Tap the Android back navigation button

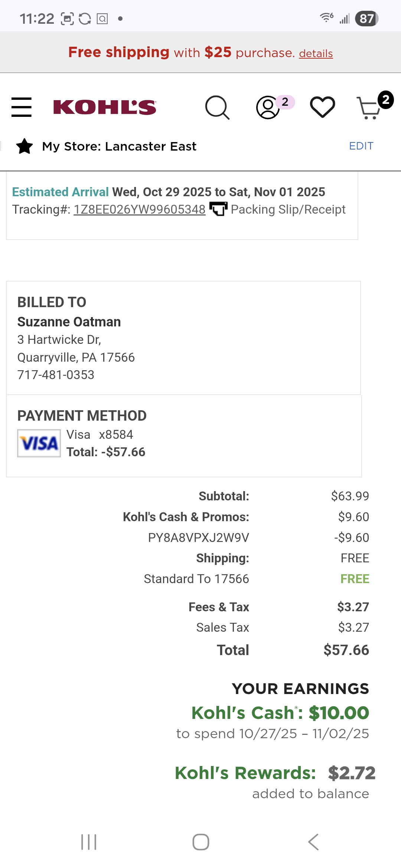click(x=313, y=842)
